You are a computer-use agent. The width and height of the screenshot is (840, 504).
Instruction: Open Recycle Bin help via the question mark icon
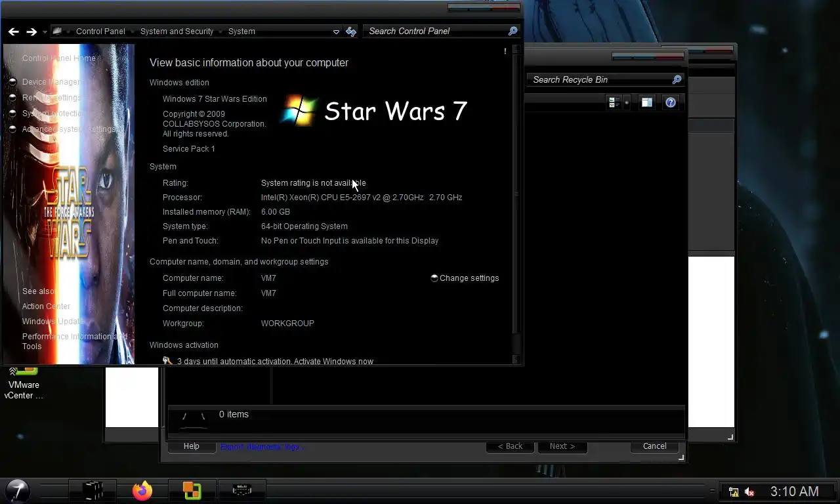[x=670, y=102]
